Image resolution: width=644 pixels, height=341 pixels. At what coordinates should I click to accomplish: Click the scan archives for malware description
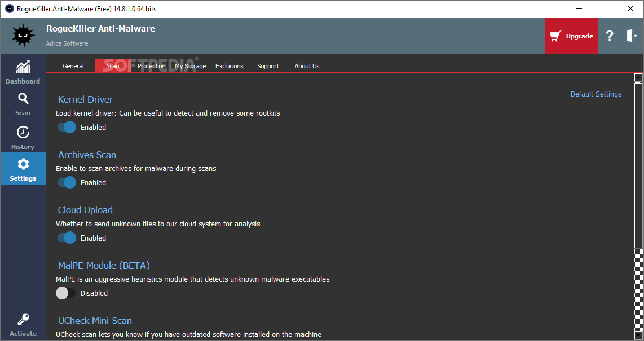tap(136, 169)
